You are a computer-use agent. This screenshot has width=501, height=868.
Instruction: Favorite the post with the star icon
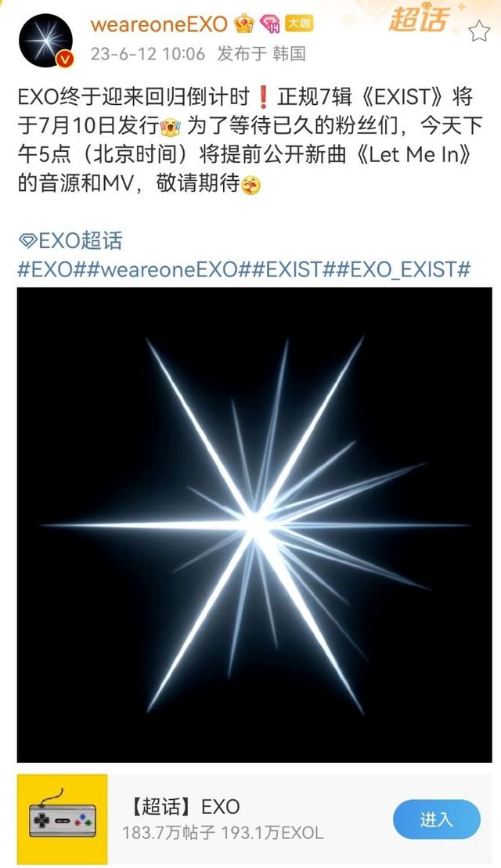(479, 31)
